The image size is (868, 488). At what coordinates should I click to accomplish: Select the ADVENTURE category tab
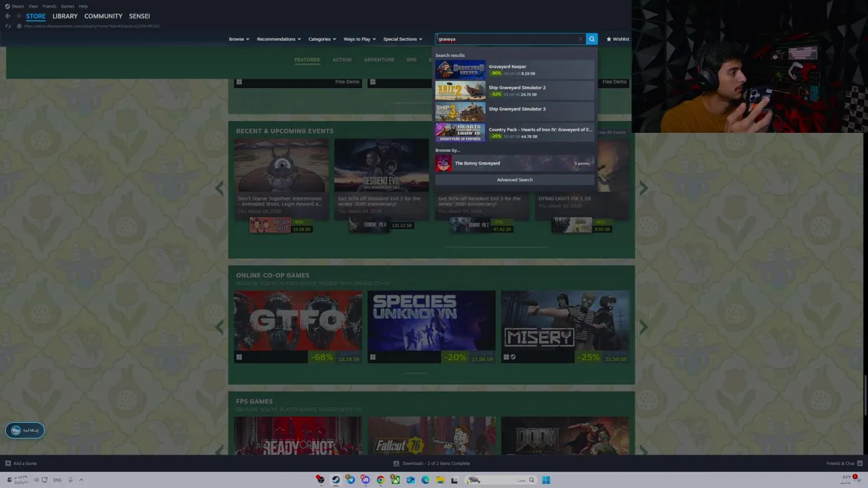379,60
